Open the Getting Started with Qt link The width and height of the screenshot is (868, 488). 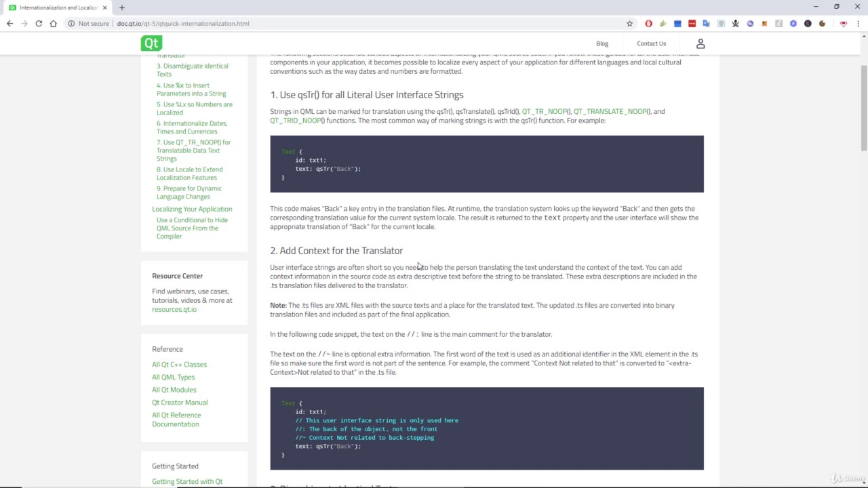click(187, 482)
